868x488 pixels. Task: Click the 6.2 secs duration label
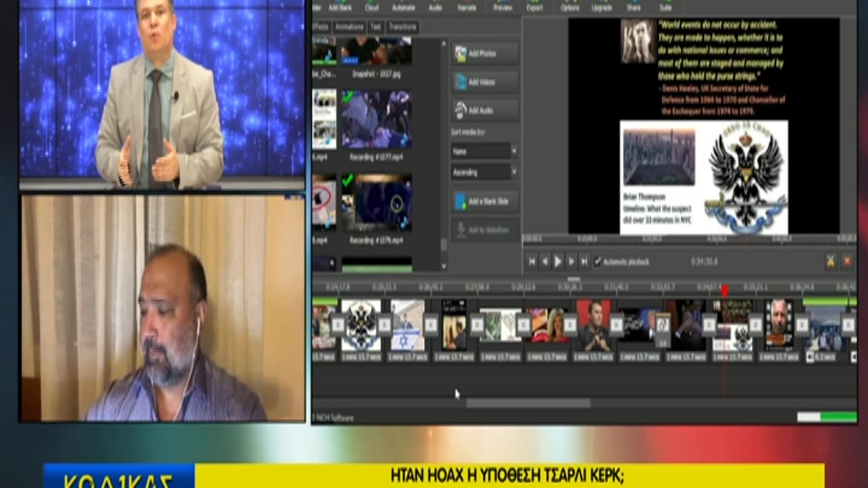825,357
